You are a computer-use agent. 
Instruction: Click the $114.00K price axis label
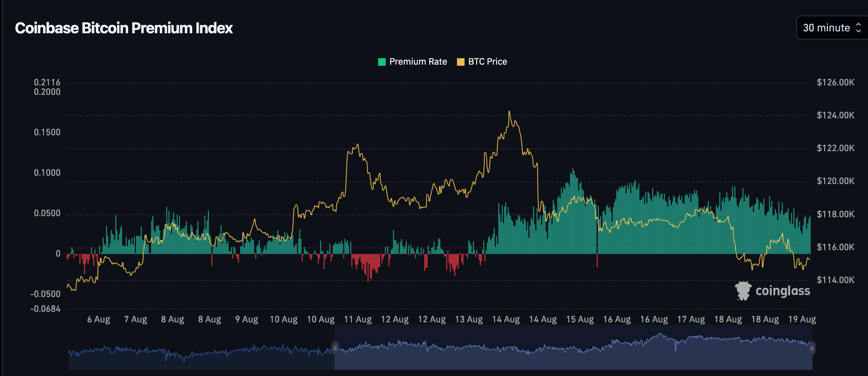point(836,280)
